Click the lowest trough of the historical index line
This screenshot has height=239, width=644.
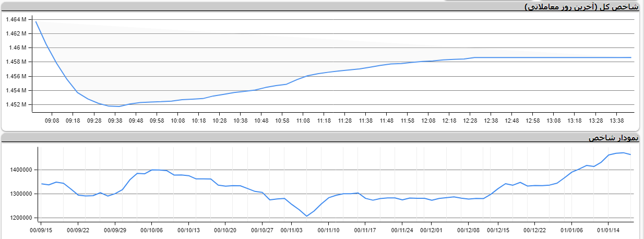(306, 216)
